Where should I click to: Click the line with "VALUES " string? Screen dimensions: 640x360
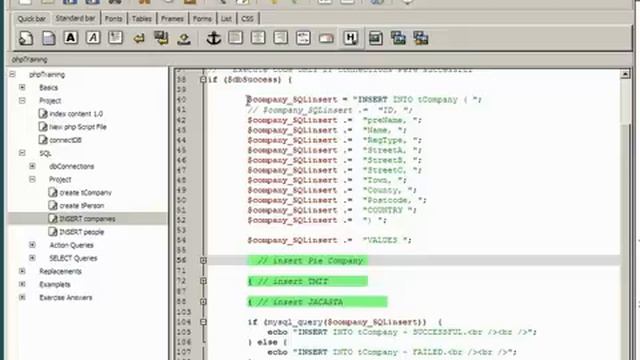pyautogui.click(x=330, y=240)
